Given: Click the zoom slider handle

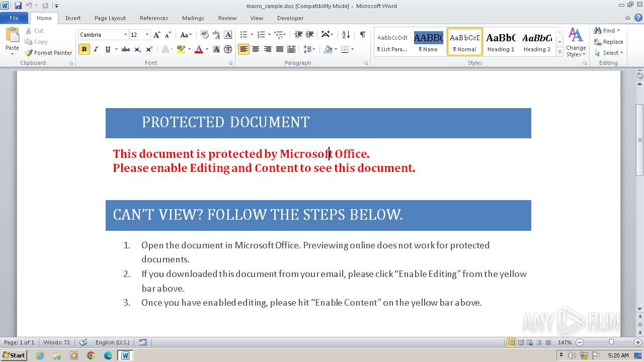Looking at the screenshot, I should tap(611, 342).
